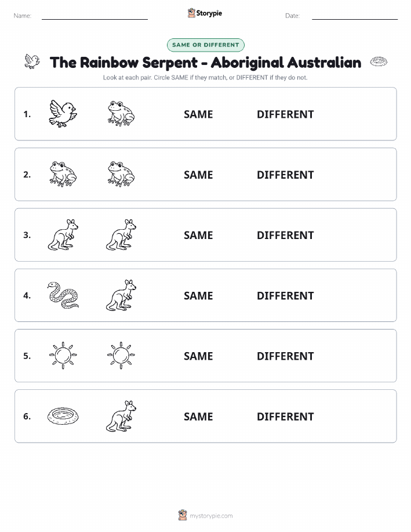Screen dimensions: 411x532
Task: Click the first sun picture in row 5
Action: (63, 356)
